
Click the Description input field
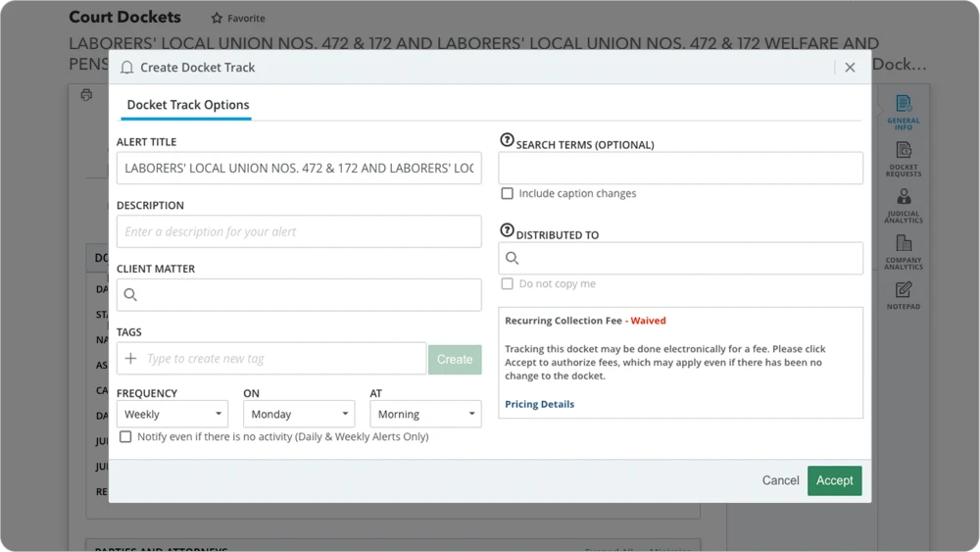(x=299, y=231)
